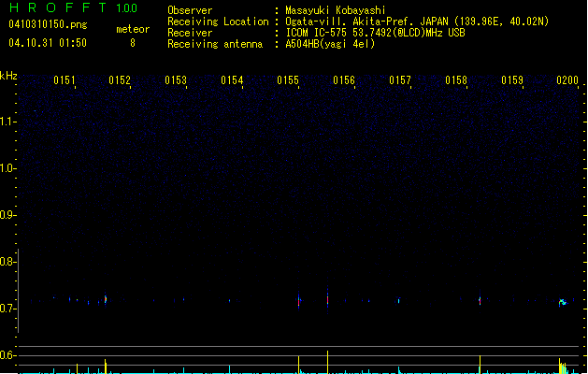
Task: Click the yellow power spike after 0158
Action: (480, 365)
